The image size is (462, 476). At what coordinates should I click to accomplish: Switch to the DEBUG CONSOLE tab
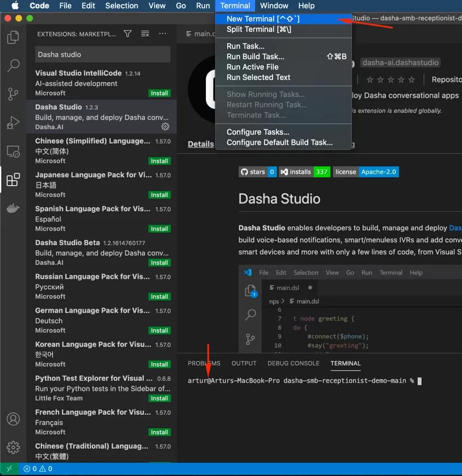point(293,363)
